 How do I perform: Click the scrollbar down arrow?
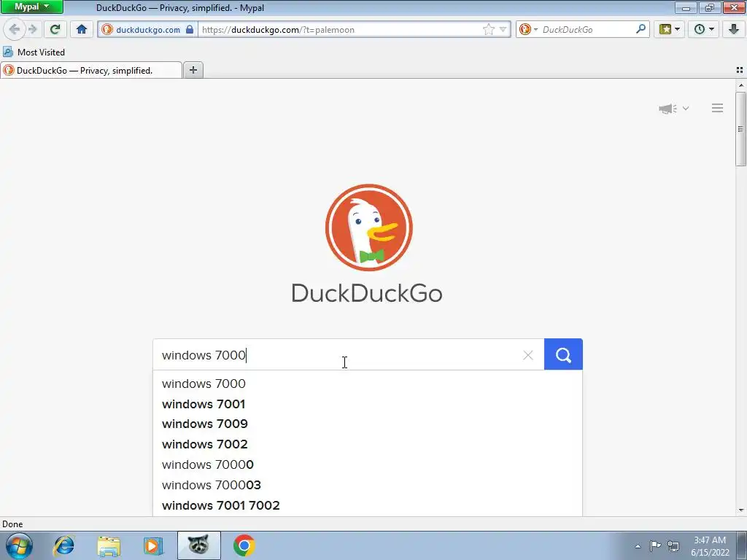point(741,510)
